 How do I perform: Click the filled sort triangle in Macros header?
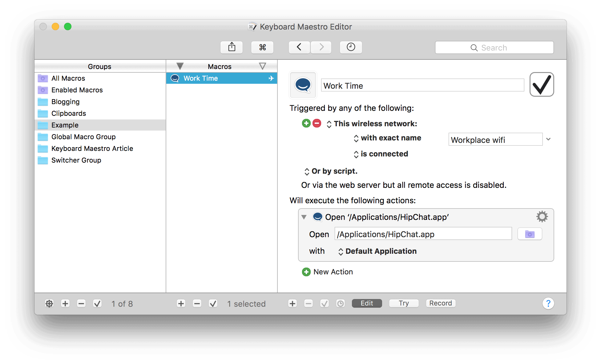[180, 66]
